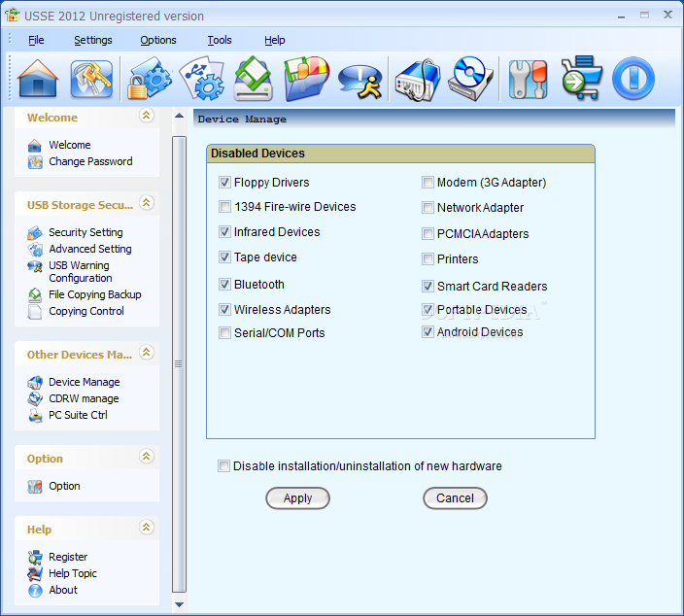Viewport: 684px width, 616px height.
Task: Toggle the Bluetooth checkbox
Action: click(x=224, y=285)
